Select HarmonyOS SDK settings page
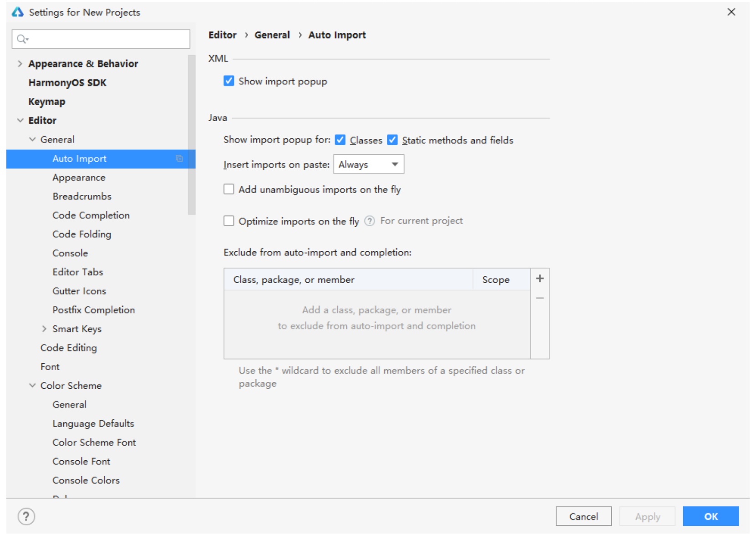756x534 pixels. coord(67,83)
